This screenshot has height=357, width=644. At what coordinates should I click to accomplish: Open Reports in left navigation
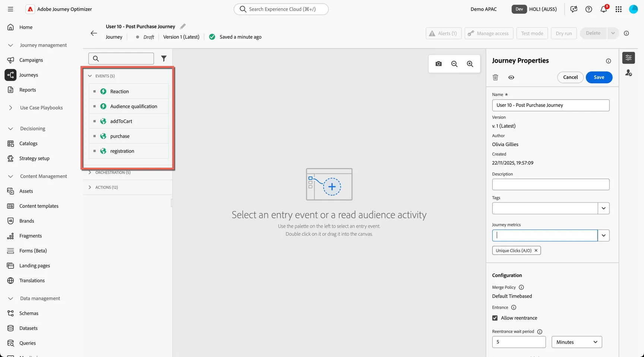[x=28, y=90]
